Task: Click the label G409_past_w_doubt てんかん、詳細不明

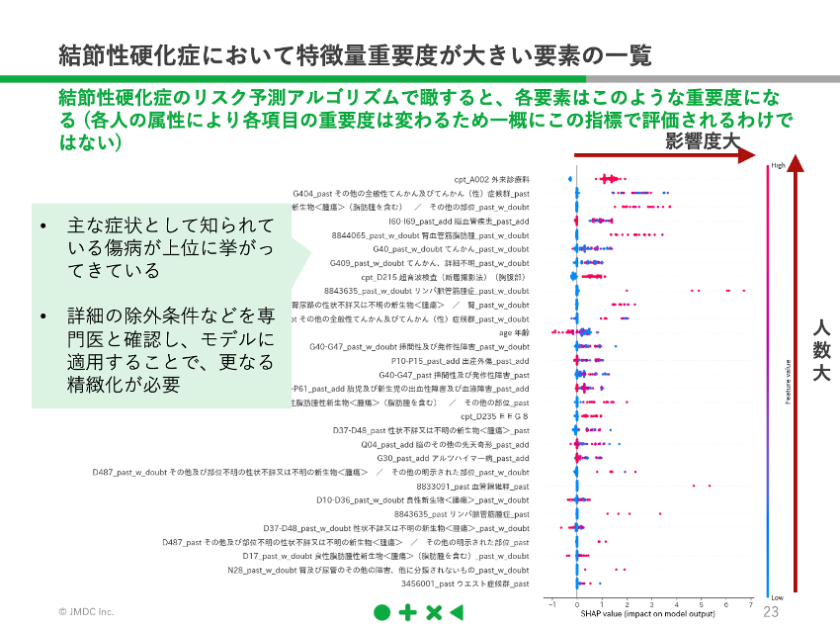Action: (430, 263)
